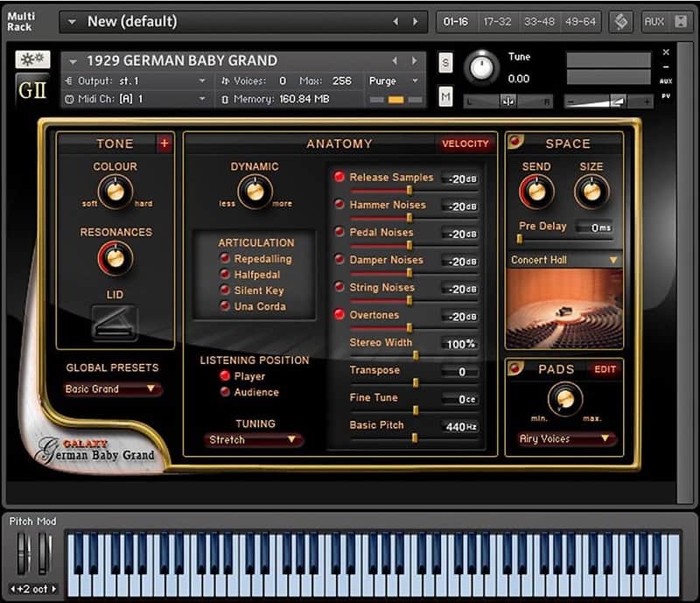Turn the COLOUR knob
Viewport: 700px width, 603px height.
point(115,191)
